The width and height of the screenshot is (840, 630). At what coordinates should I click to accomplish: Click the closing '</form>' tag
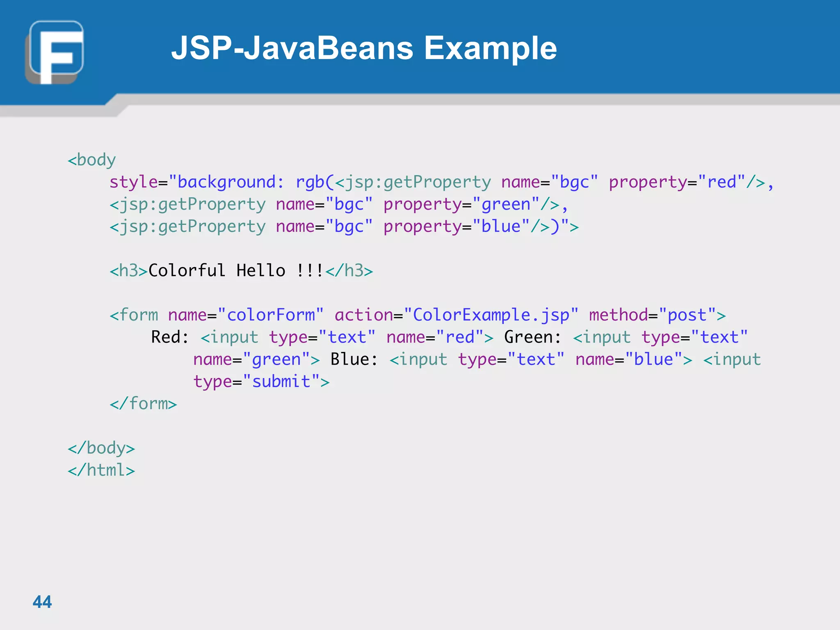143,403
